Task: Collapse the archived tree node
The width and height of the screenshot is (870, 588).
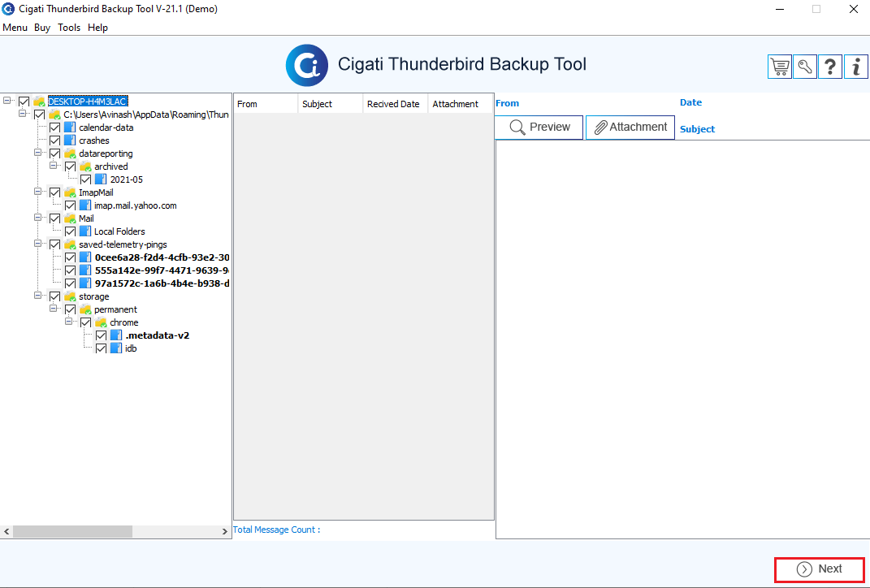Action: (x=54, y=166)
